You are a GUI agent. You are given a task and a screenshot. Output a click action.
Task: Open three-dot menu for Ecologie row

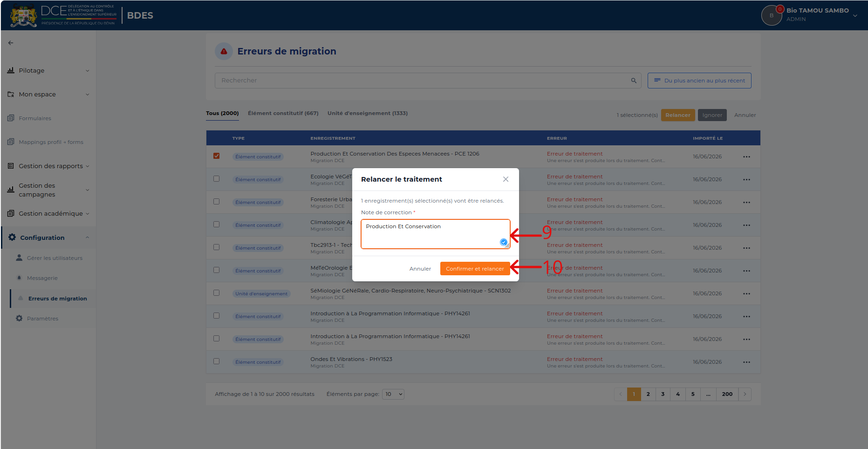[746, 179]
